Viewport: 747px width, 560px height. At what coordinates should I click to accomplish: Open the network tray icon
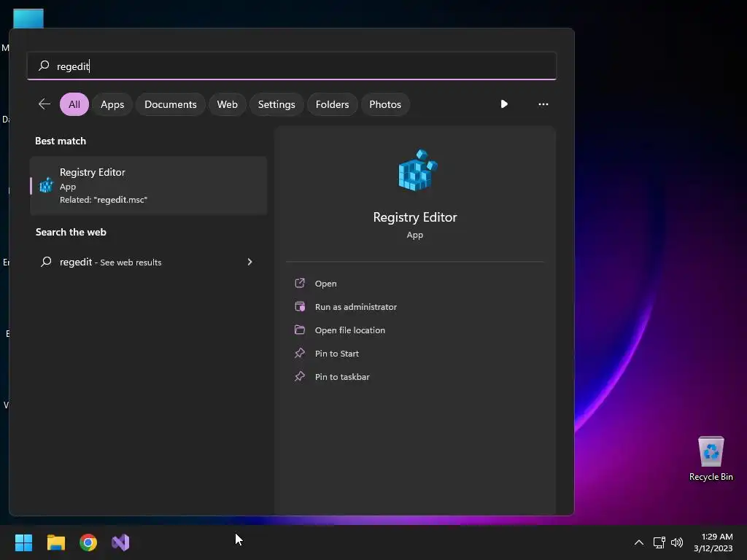tap(659, 542)
